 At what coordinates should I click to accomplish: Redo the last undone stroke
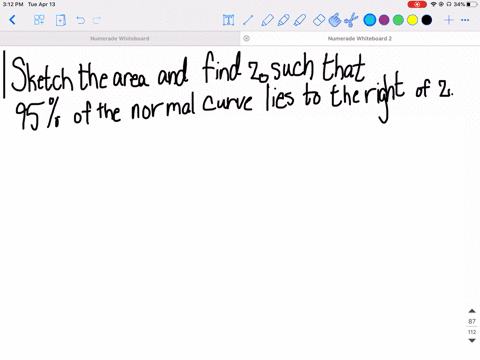coord(96,20)
